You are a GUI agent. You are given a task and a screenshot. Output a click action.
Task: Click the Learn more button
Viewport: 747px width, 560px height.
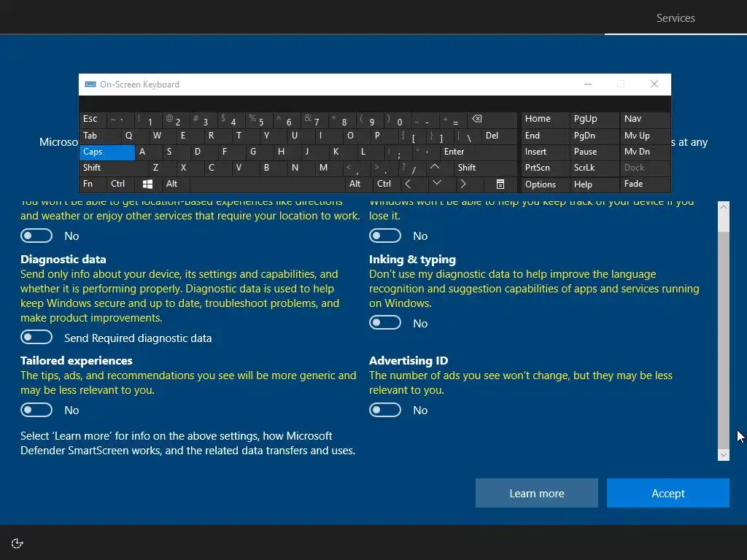click(536, 493)
